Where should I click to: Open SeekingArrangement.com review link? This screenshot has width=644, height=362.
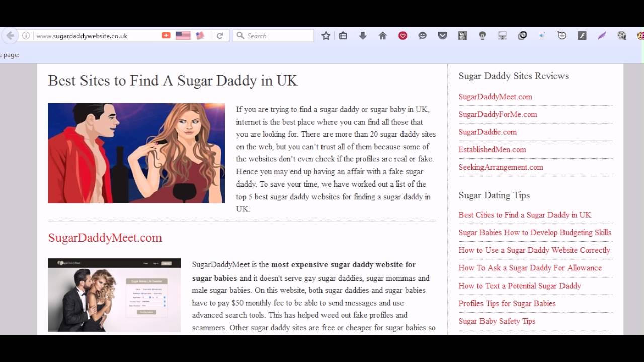pyautogui.click(x=501, y=167)
